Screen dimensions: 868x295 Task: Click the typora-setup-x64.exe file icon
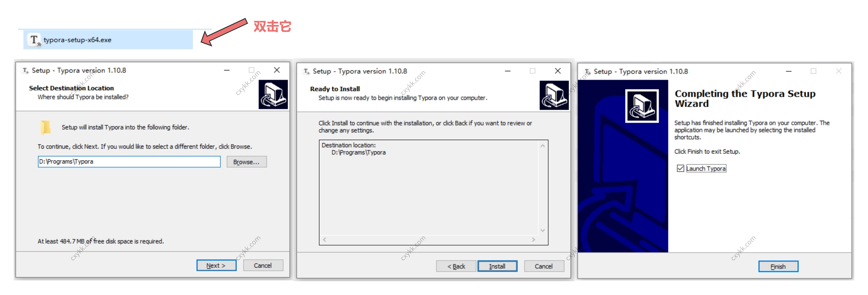coord(34,40)
